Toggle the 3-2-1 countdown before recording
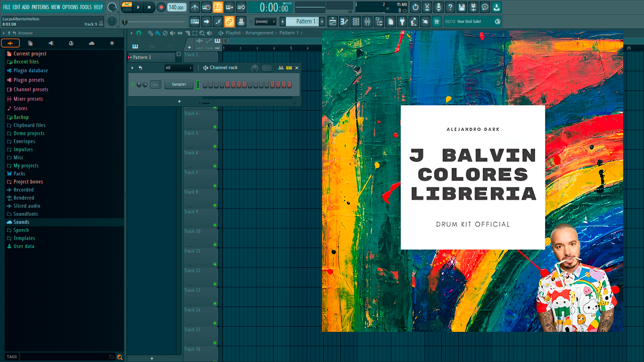 point(218,7)
